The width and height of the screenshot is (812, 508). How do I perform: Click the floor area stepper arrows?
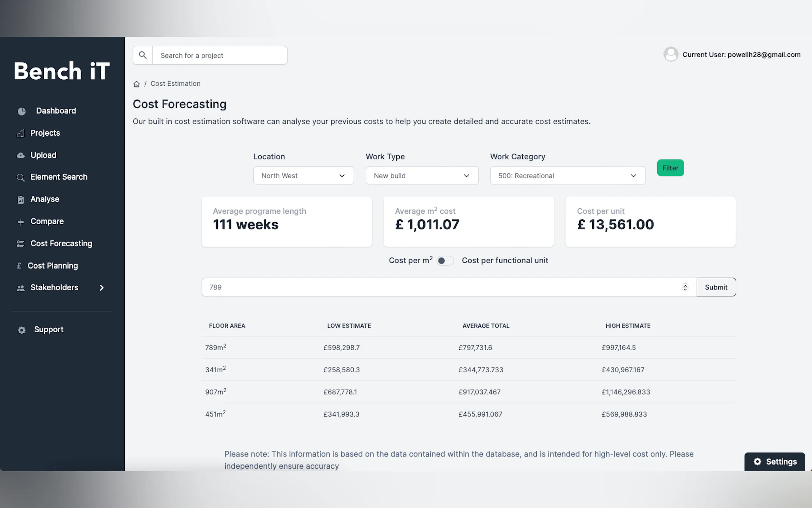click(x=685, y=287)
